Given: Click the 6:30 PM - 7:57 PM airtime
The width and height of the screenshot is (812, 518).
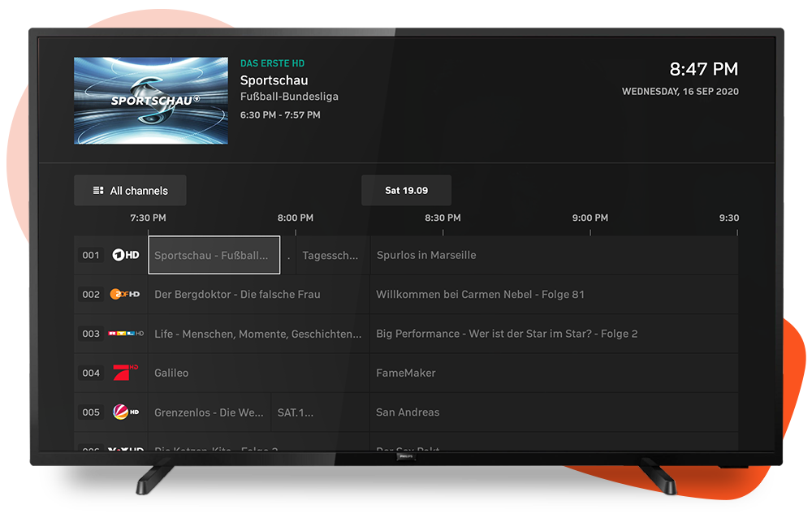Looking at the screenshot, I should click(280, 115).
